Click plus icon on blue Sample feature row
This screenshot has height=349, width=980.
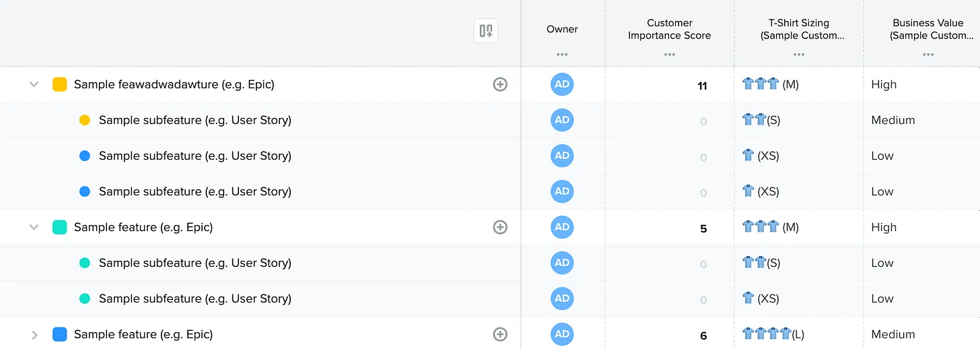coord(500,334)
